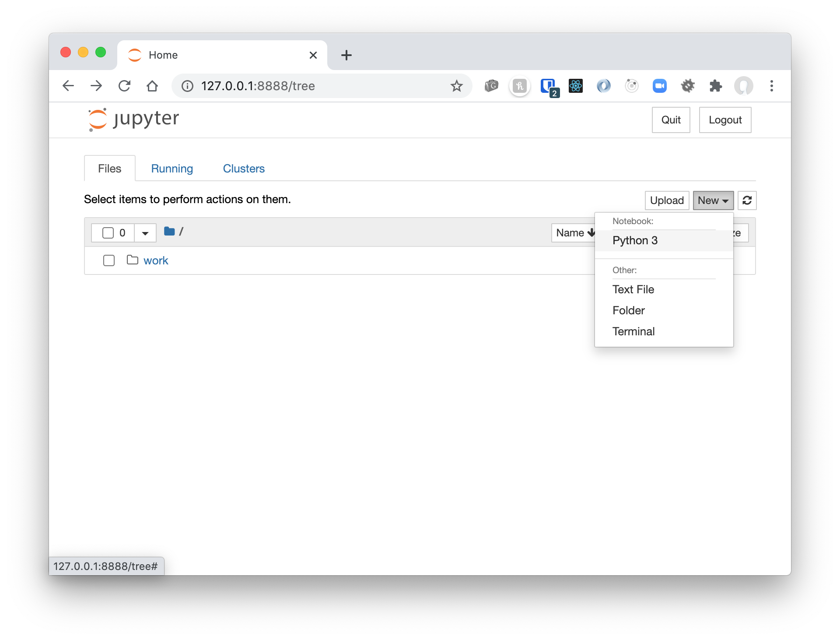
Task: Toggle the select-all files checkbox
Action: click(108, 232)
